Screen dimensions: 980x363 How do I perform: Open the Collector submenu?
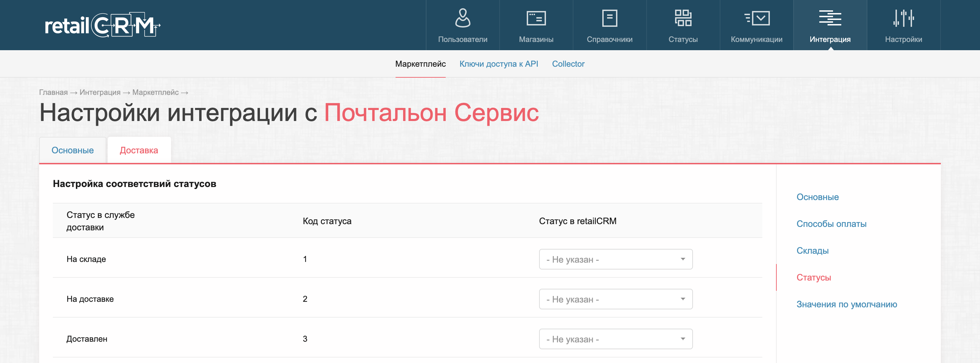[x=568, y=64]
